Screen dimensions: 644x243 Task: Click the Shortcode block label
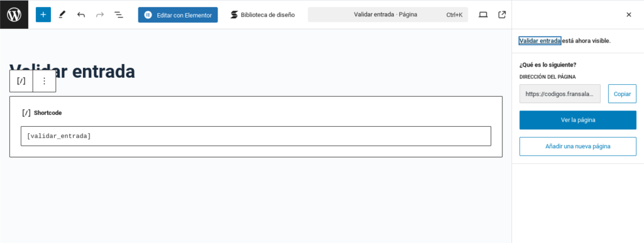click(x=48, y=112)
